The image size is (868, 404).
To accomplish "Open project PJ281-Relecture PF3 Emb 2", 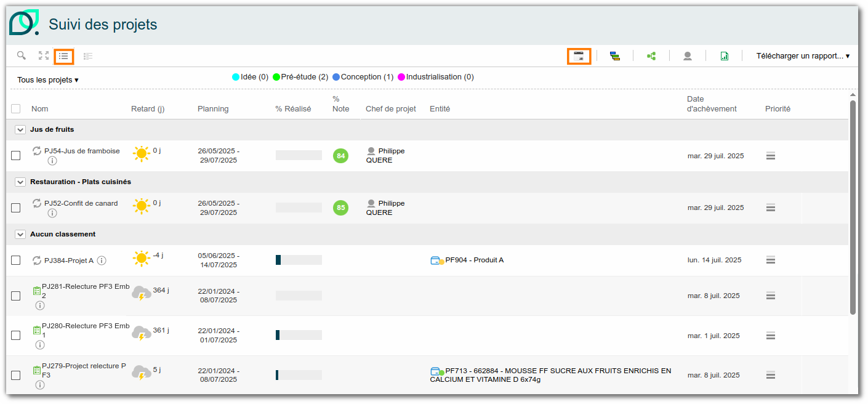I will tap(86, 291).
